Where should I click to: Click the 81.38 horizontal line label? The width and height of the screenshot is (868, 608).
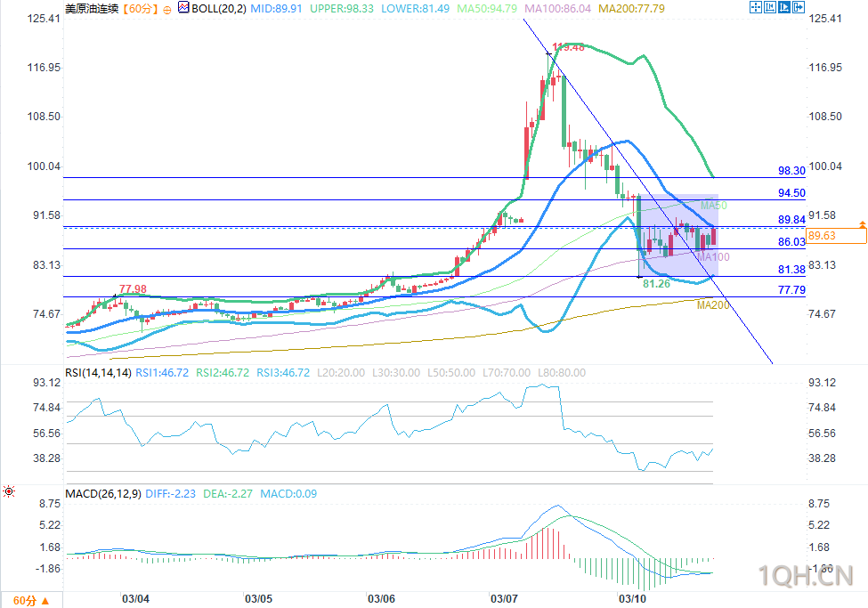pyautogui.click(x=791, y=269)
